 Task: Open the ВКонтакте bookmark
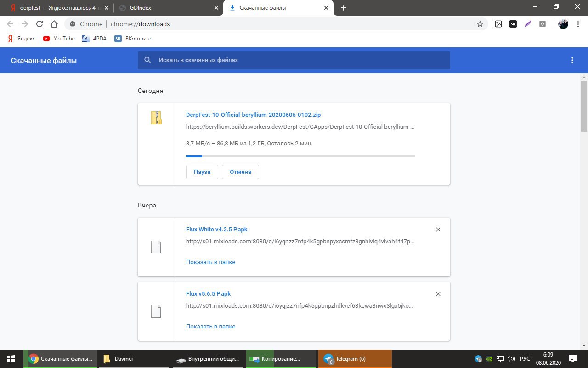(133, 39)
